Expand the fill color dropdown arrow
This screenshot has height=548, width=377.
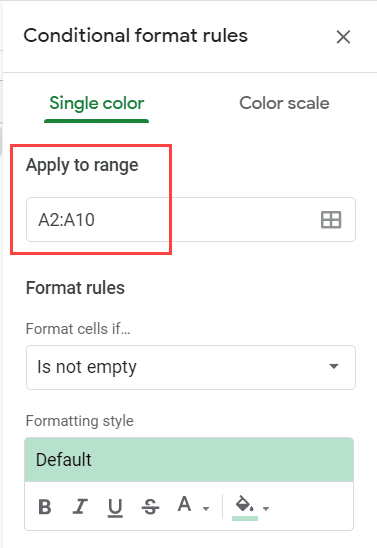point(266,509)
